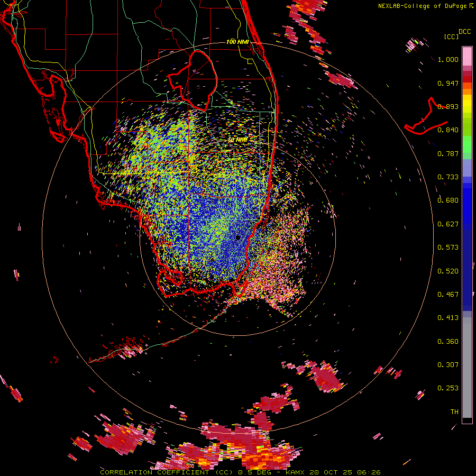Screen dimensions: 476x476
Task: Click the DCC label above the color scale
Action: point(464,32)
